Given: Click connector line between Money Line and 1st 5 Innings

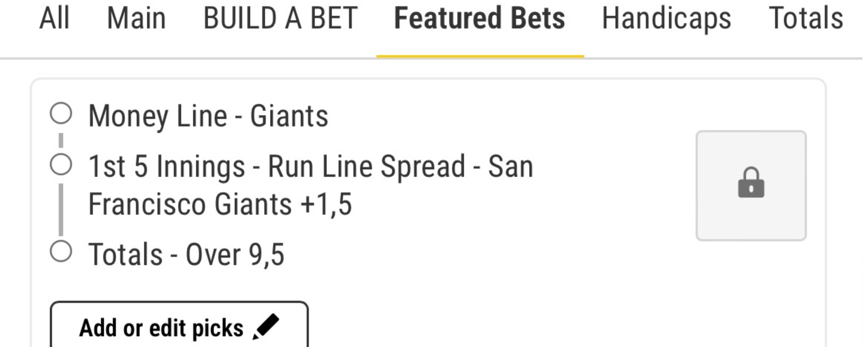Looking at the screenshot, I should (61, 140).
